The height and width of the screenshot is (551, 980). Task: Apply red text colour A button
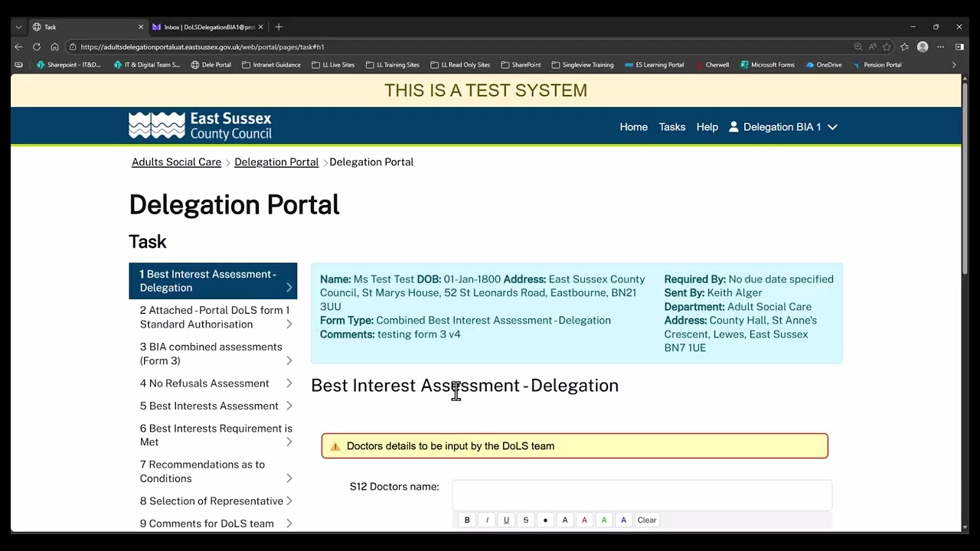[x=584, y=520]
